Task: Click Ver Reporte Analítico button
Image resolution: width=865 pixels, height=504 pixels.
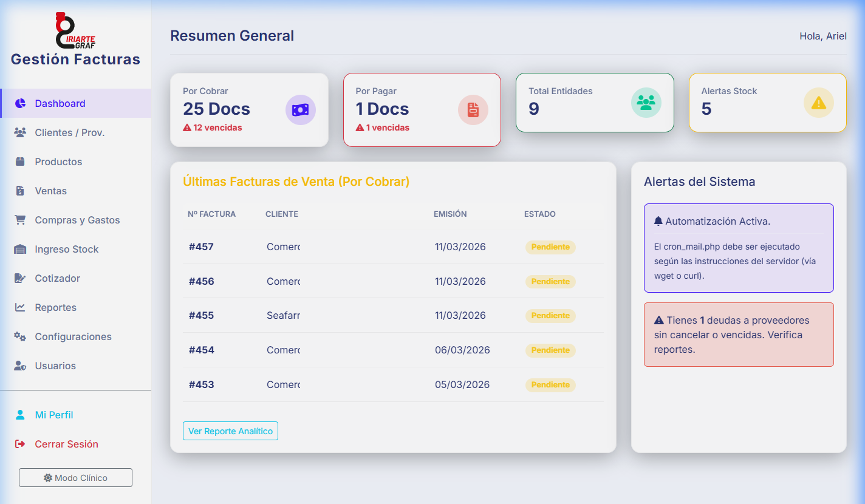Action: tap(230, 431)
